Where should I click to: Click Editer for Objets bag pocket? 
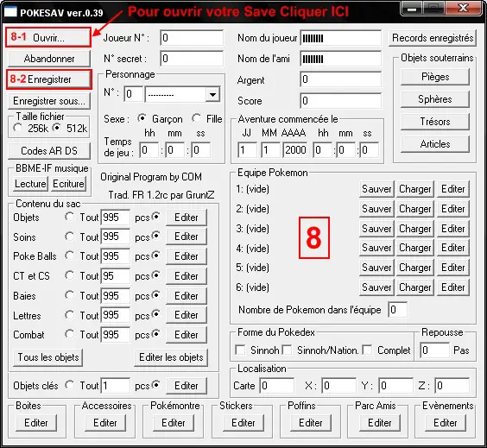click(x=187, y=218)
